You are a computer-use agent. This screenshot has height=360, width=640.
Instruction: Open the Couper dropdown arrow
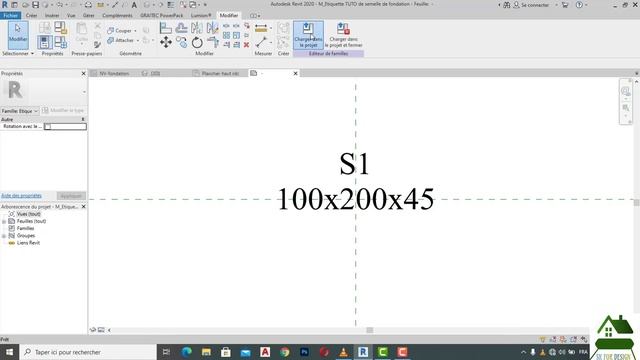click(136, 31)
